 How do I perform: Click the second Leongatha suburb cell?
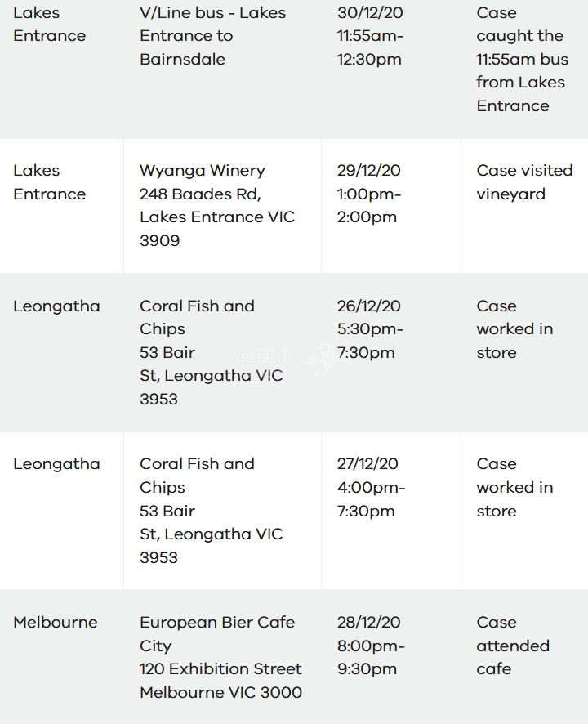point(56,464)
